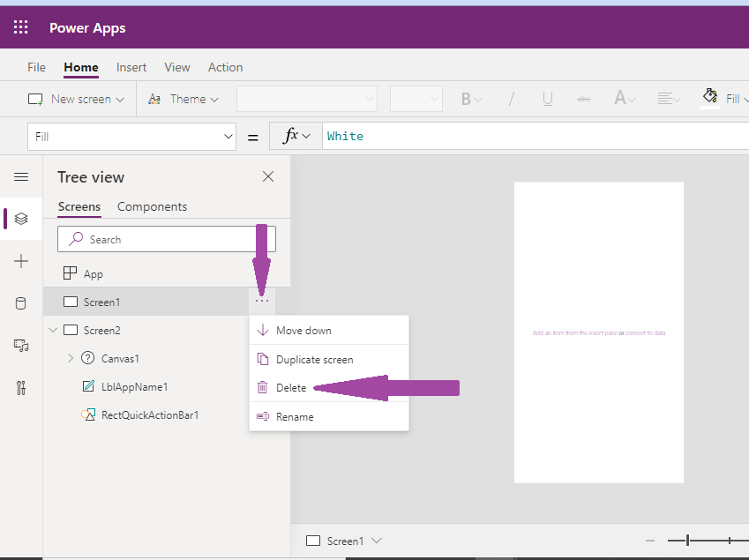Switch to the Components tab
This screenshot has width=749, height=560.
[x=152, y=206]
